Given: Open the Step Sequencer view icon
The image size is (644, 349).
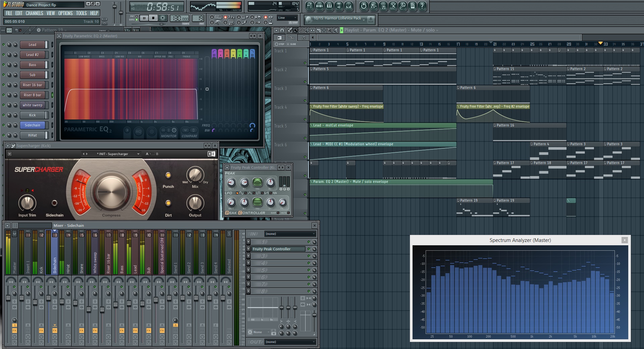Looking at the screenshot, I should (319, 6).
